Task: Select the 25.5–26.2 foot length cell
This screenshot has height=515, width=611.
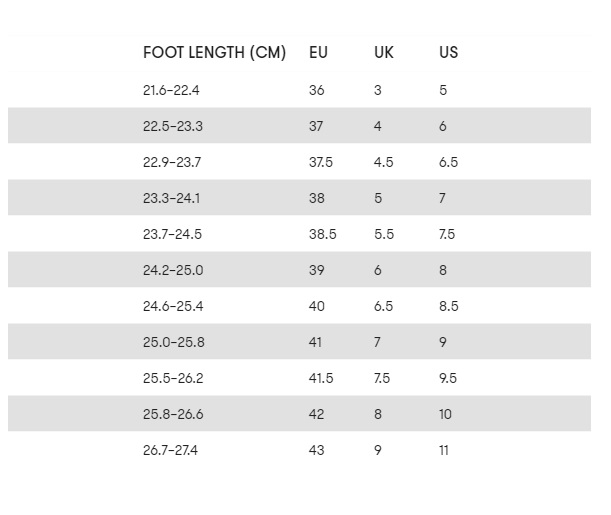Action: (173, 378)
